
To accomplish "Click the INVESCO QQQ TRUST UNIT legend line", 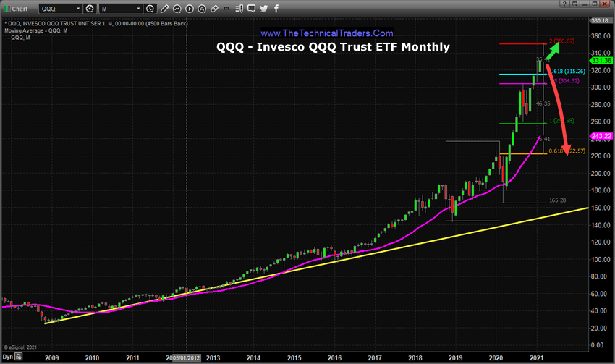I will point(96,24).
